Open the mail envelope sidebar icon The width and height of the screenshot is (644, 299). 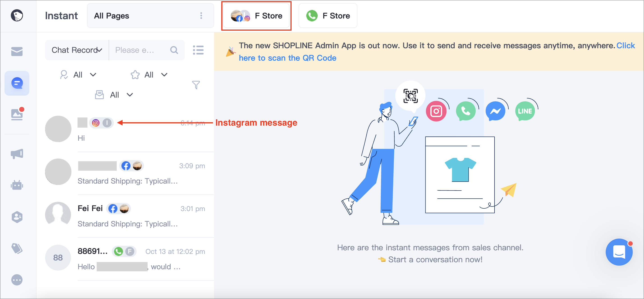[17, 51]
